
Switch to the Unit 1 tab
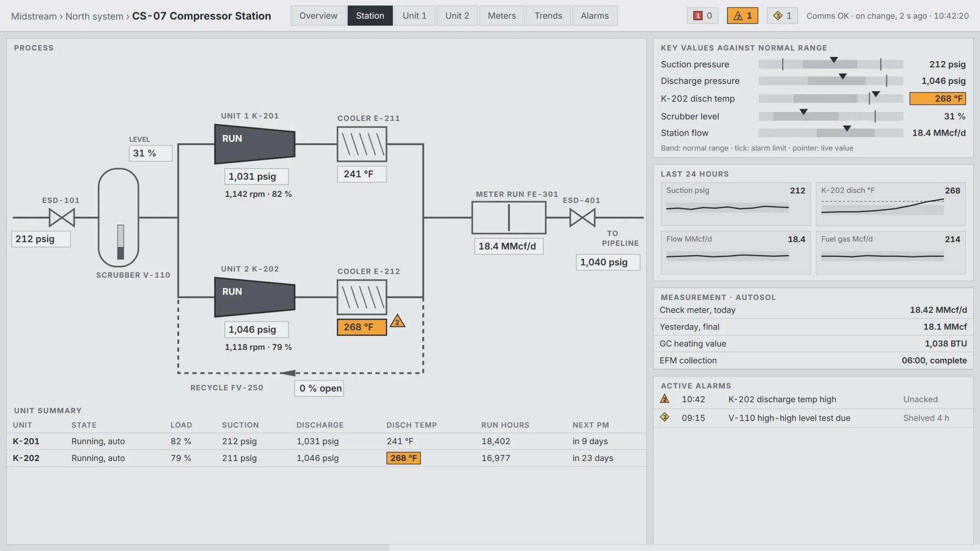coord(414,16)
